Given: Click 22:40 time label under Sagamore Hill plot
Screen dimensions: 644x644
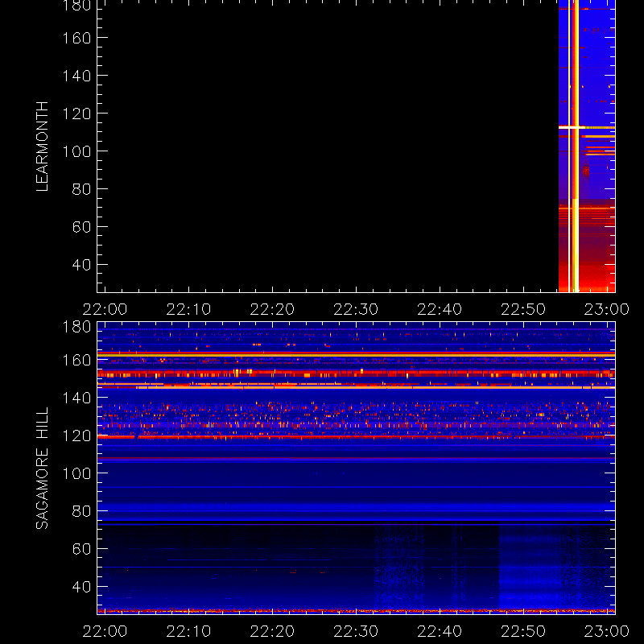Looking at the screenshot, I should (440, 631).
